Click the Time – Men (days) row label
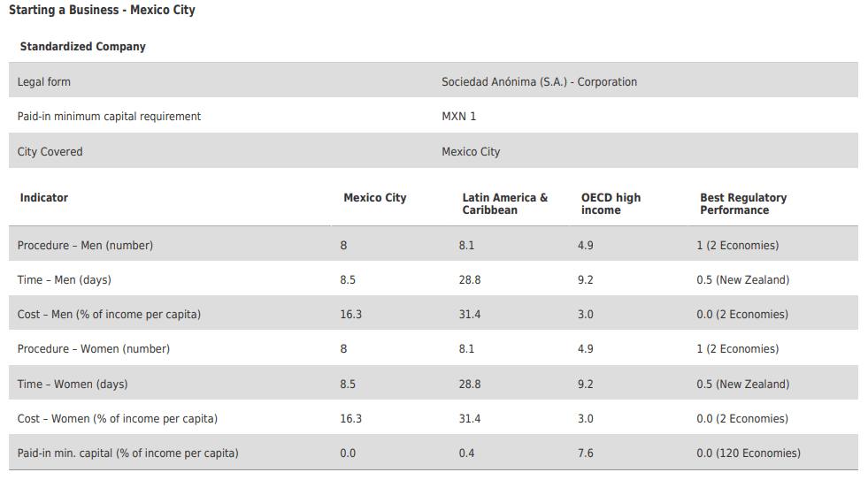 click(x=65, y=280)
